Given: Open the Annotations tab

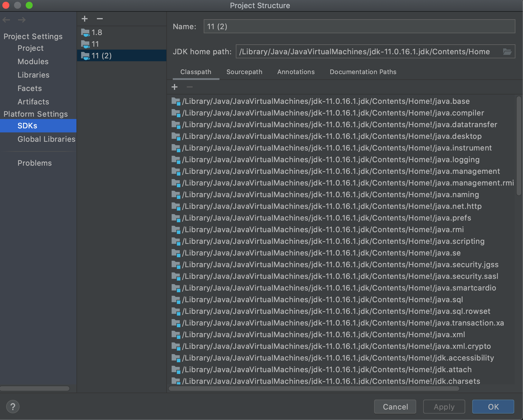Looking at the screenshot, I should 296,72.
